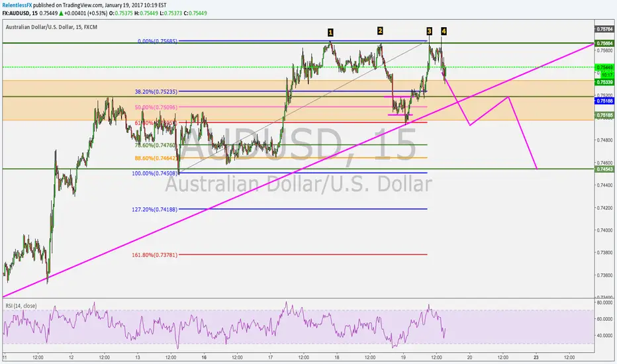The height and width of the screenshot is (364, 617).
Task: Click the date 16 on time axis
Action: (x=204, y=357)
